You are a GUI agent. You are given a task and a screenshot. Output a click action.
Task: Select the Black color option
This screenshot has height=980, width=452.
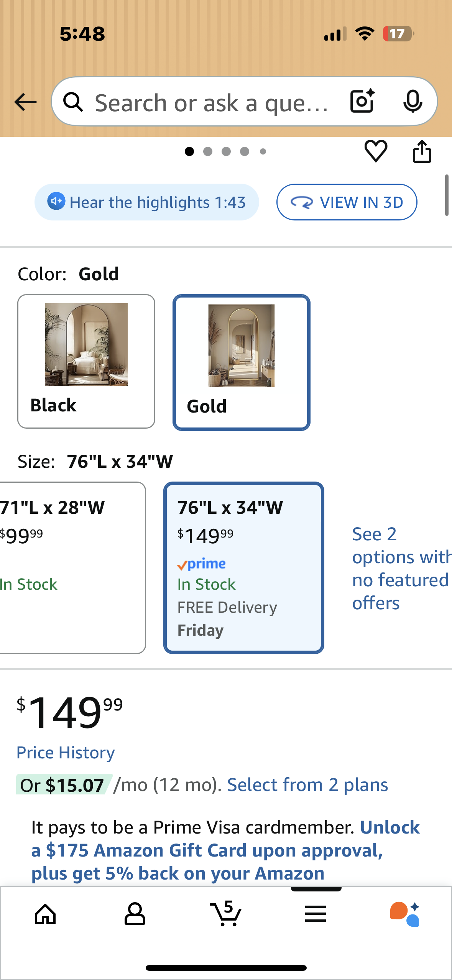(86, 360)
